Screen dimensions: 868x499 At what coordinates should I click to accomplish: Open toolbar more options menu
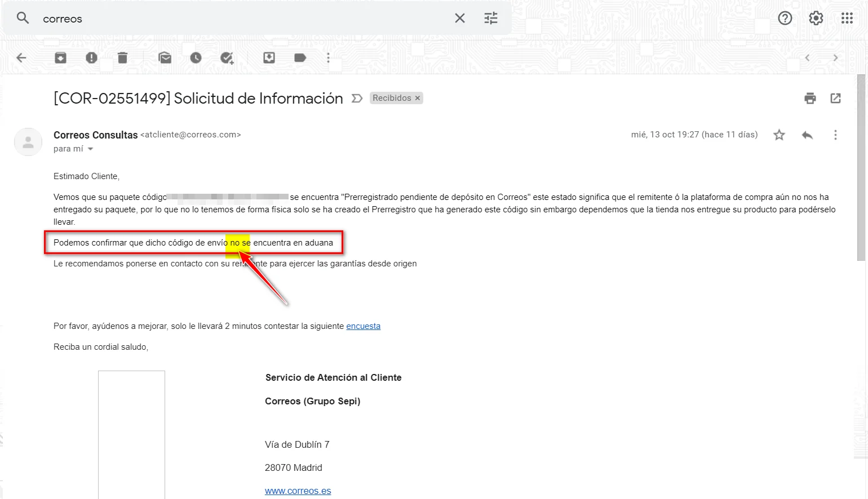click(x=328, y=57)
